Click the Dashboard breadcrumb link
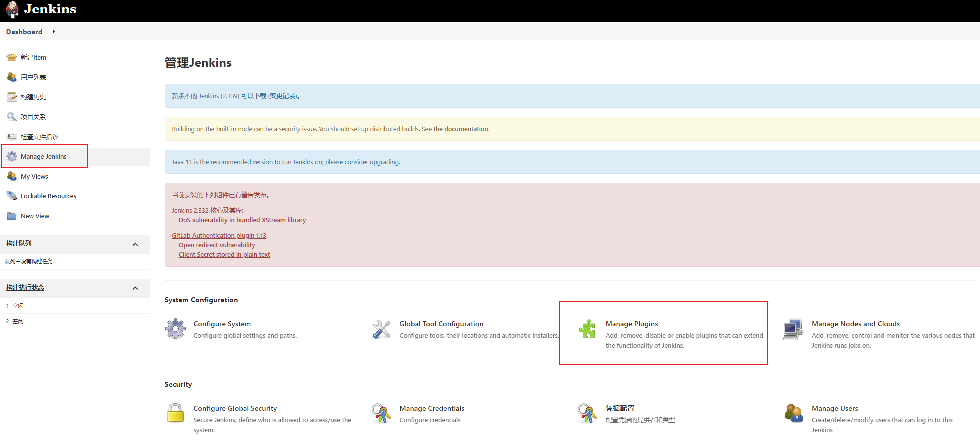The height and width of the screenshot is (444, 980). tap(24, 32)
